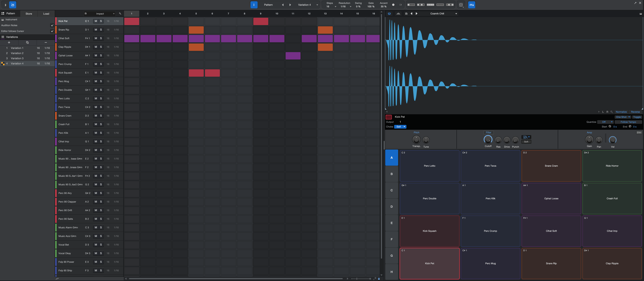
Task: Click the Kick Pet red color swatch
Action: coord(389,117)
